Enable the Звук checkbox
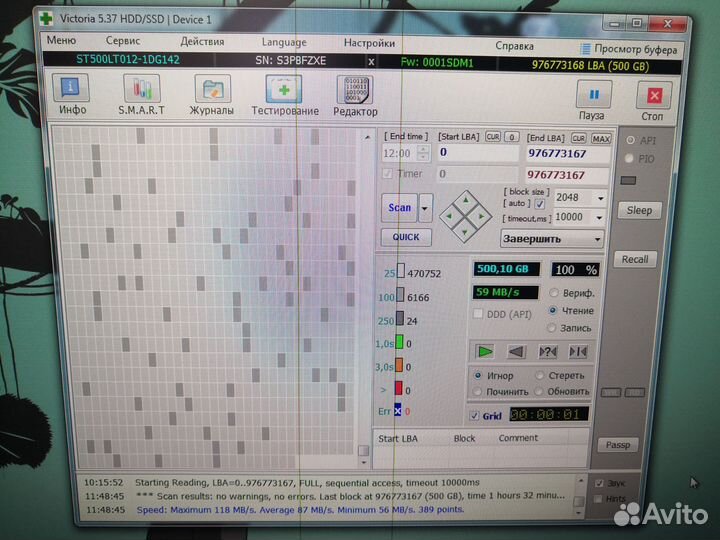This screenshot has height=540, width=720. coord(599,483)
